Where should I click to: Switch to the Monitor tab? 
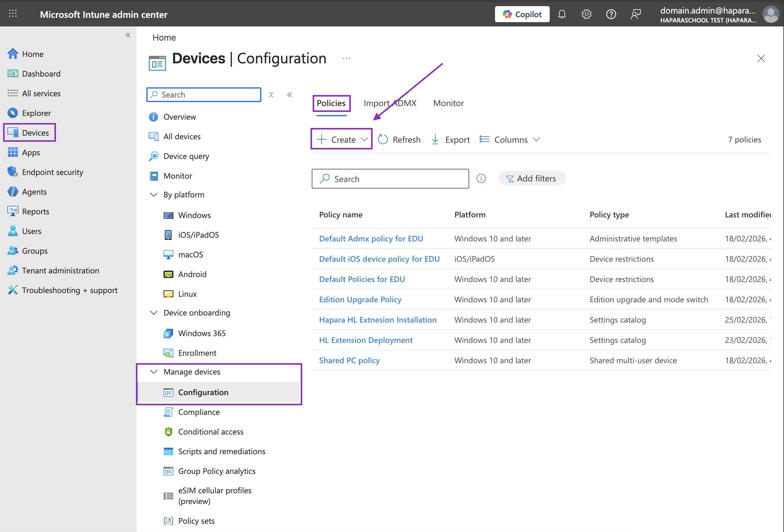click(x=448, y=103)
